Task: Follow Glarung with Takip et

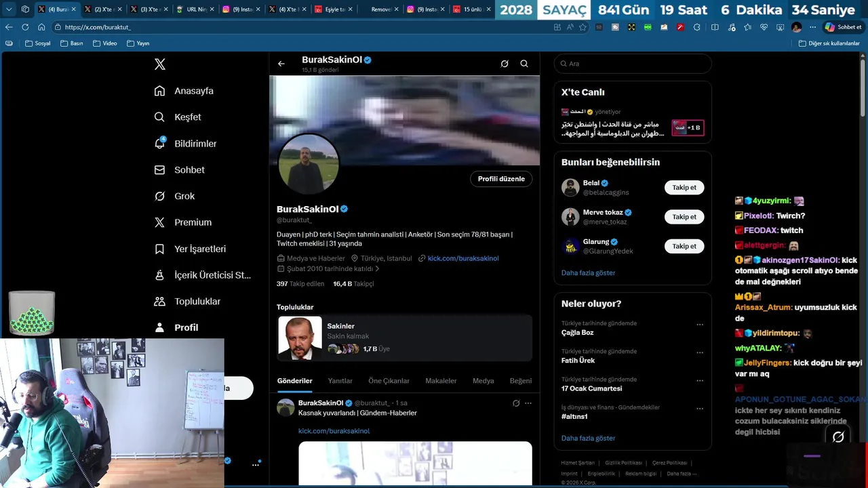Action: click(x=684, y=246)
